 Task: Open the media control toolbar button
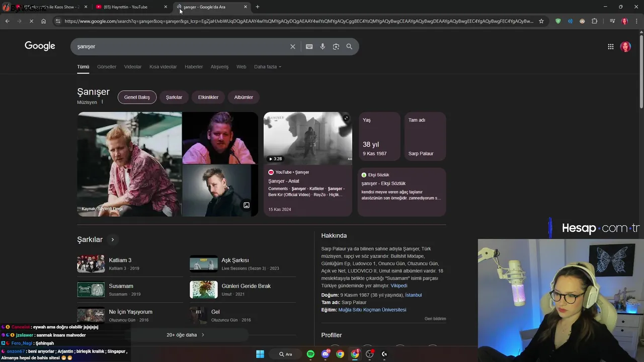(x=612, y=21)
